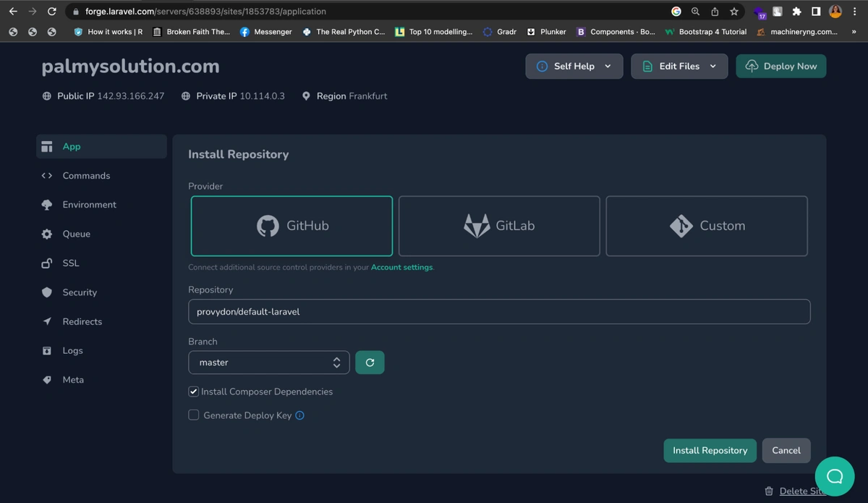Reload the page with the refresh icon
This screenshot has width=868, height=503.
[x=51, y=12]
